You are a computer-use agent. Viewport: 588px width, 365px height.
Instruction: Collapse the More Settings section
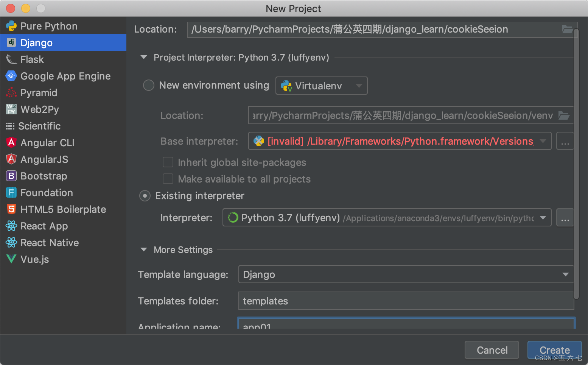(x=144, y=250)
